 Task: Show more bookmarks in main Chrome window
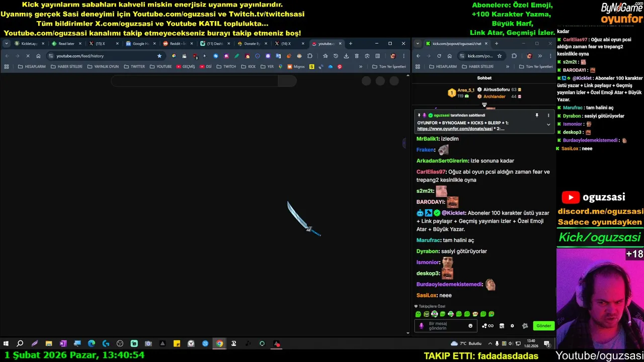(360, 66)
